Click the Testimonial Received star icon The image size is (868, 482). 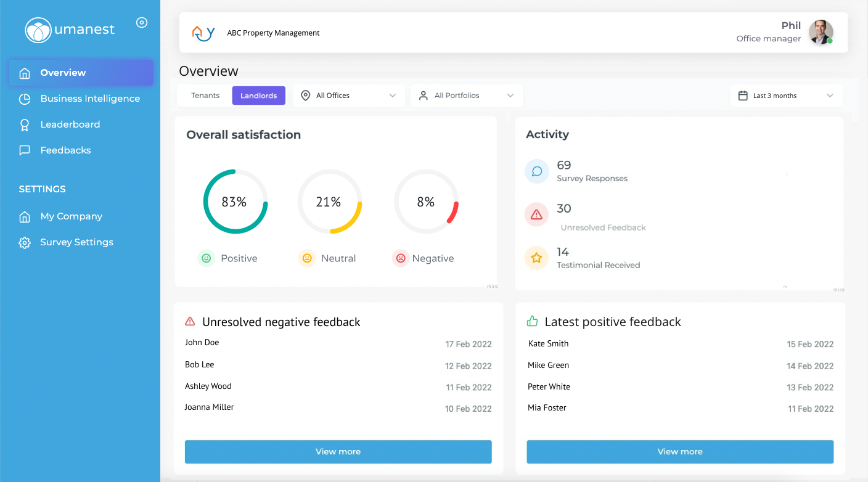[536, 258]
